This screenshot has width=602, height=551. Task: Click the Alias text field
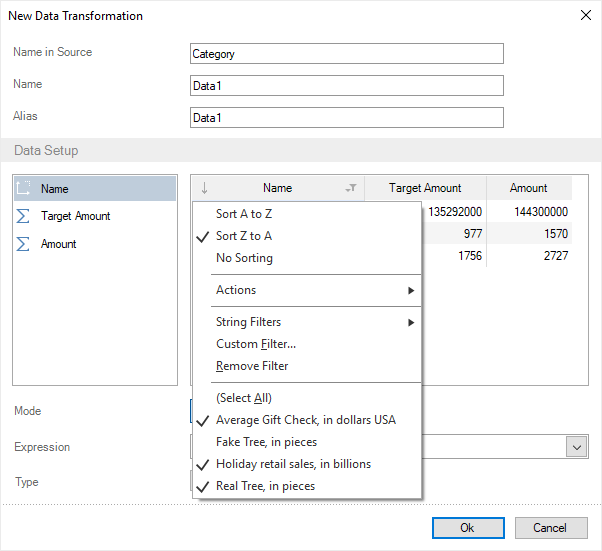click(346, 118)
